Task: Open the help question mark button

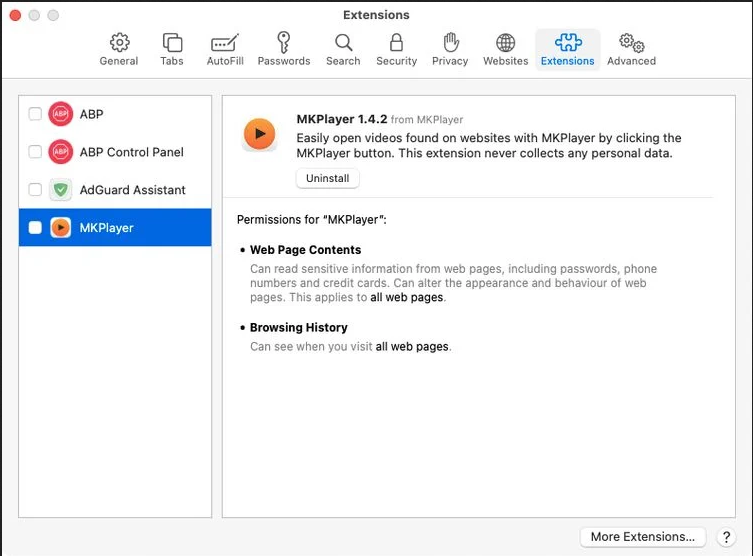Action: pyautogui.click(x=726, y=537)
